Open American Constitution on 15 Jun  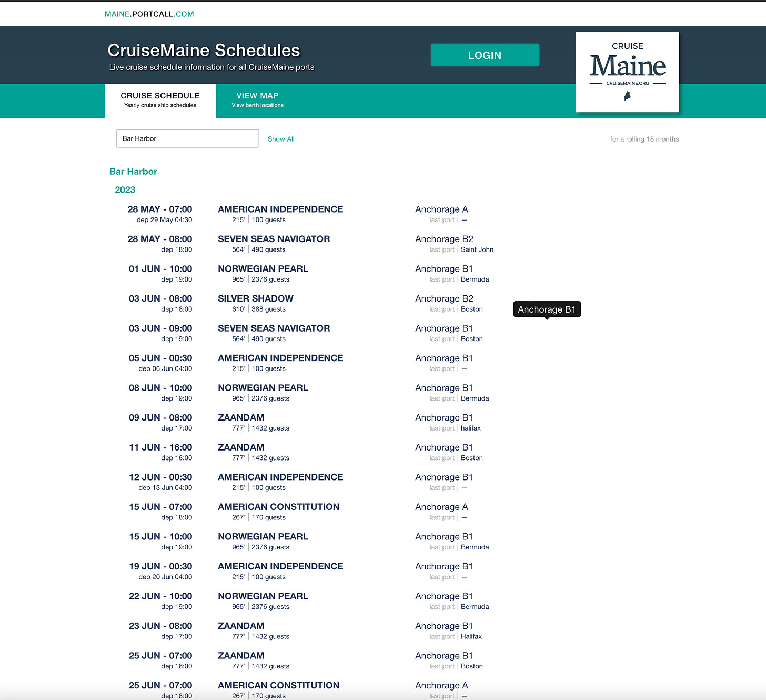279,507
